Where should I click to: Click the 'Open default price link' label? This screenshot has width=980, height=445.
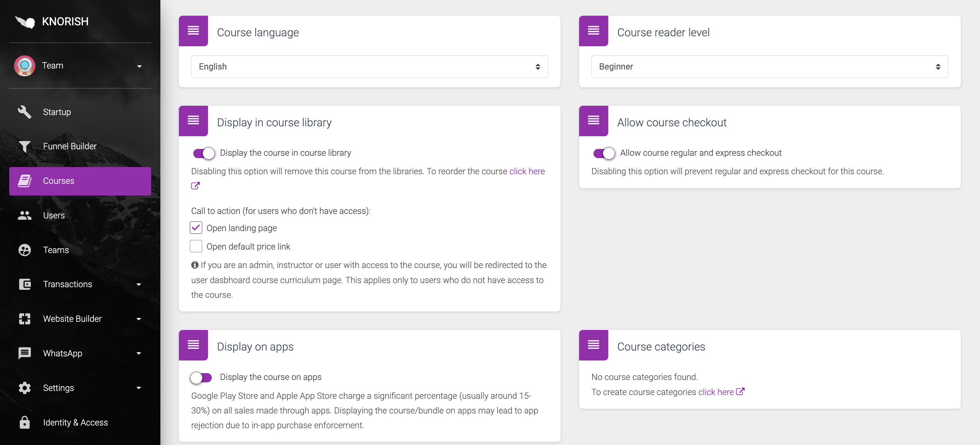248,246
